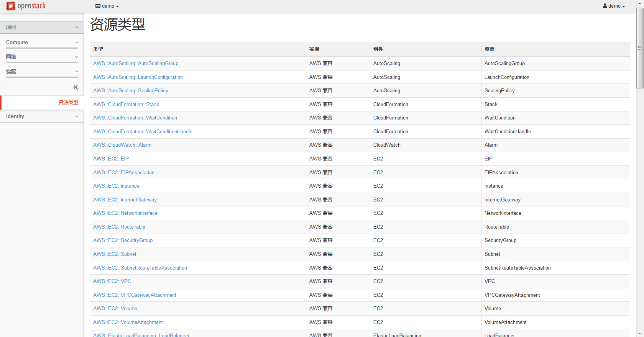
Task: Open AWS::EC2::RouteTable link
Action: [x=119, y=227]
